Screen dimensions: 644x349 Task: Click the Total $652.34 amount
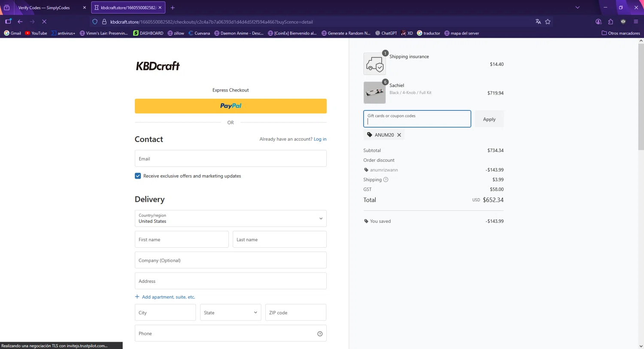click(x=493, y=200)
